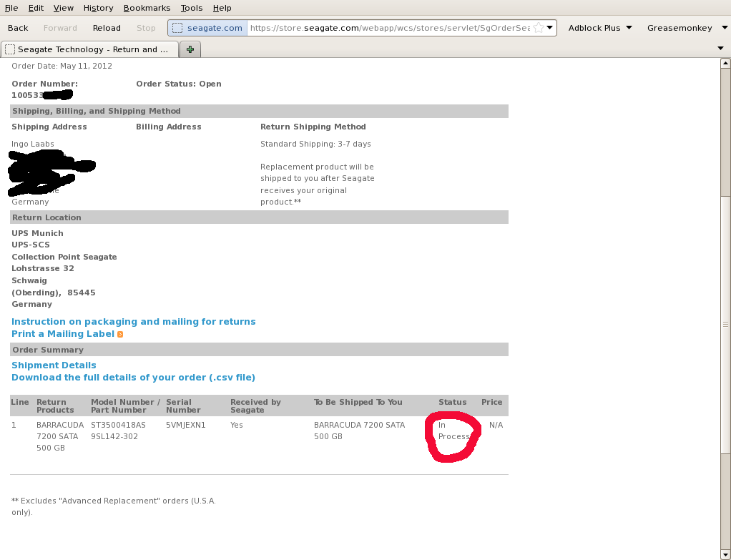Screen dimensions: 731x560
Task: Click To Be Shipped To You header
Action: coord(358,402)
